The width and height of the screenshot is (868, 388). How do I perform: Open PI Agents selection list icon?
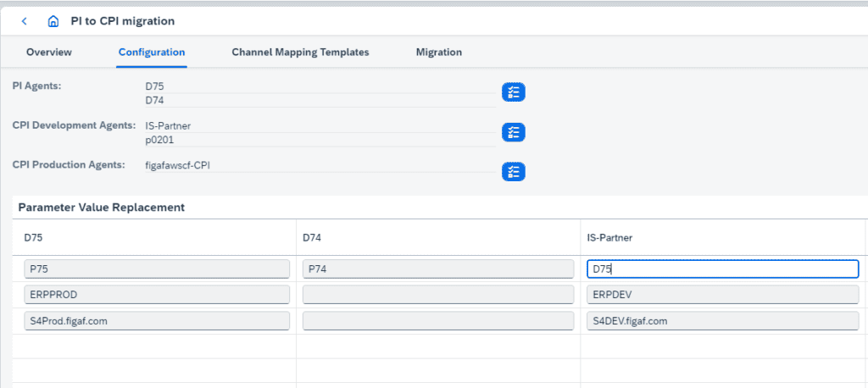point(513,92)
